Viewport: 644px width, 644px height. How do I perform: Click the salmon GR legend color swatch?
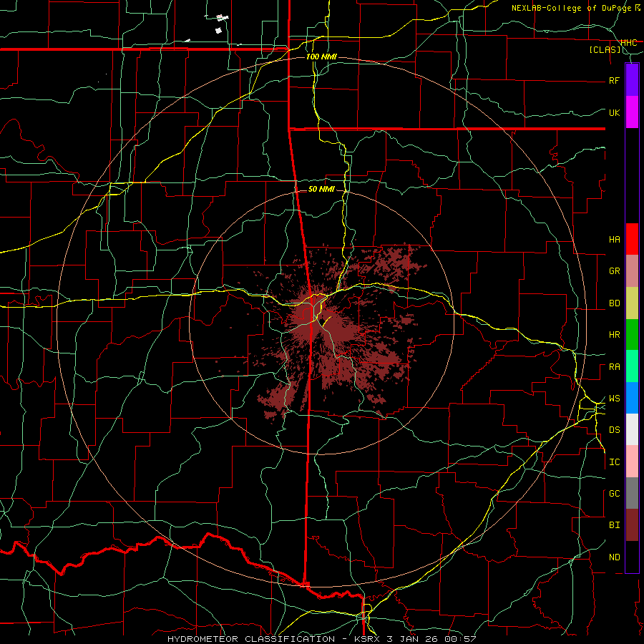tap(632, 271)
